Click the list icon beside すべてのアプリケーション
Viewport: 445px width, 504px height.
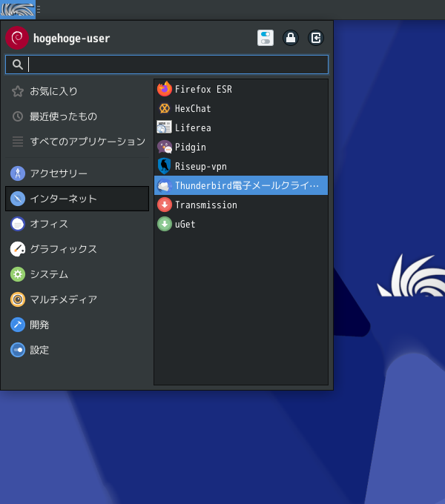pyautogui.click(x=18, y=142)
